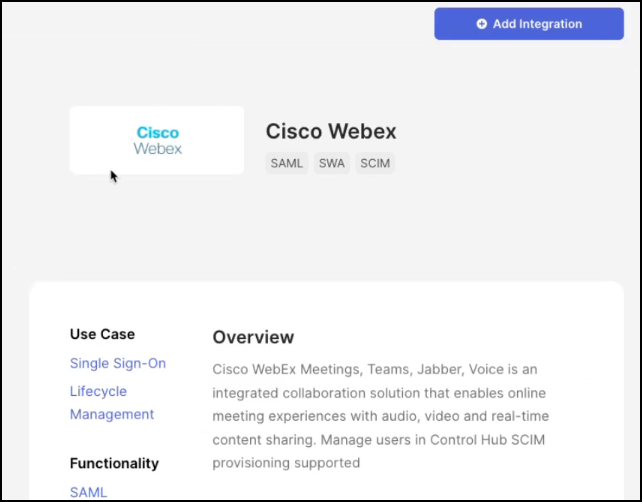Viewport: 642px width, 502px height.
Task: Click the Overview description paragraph
Action: (x=380, y=415)
